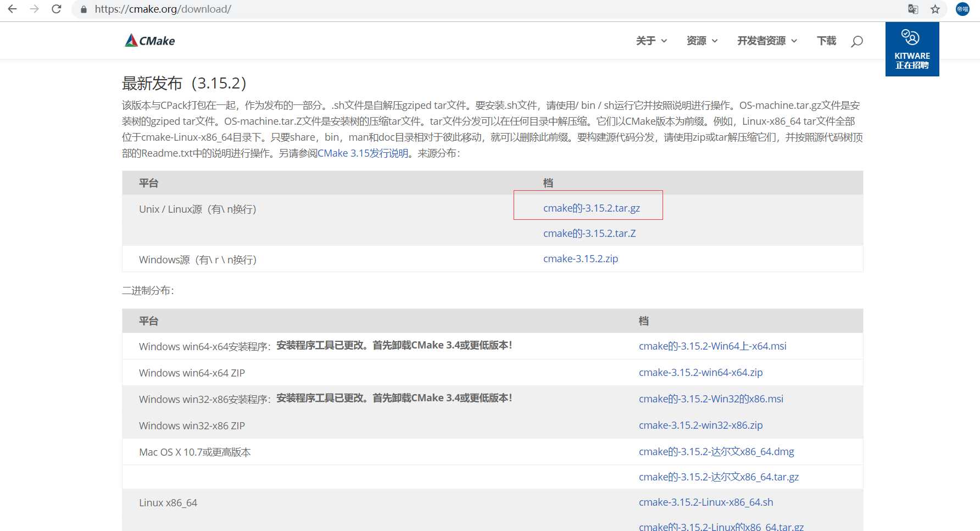The width and height of the screenshot is (980, 531).
Task: Open the 下载 menu item
Action: (826, 41)
